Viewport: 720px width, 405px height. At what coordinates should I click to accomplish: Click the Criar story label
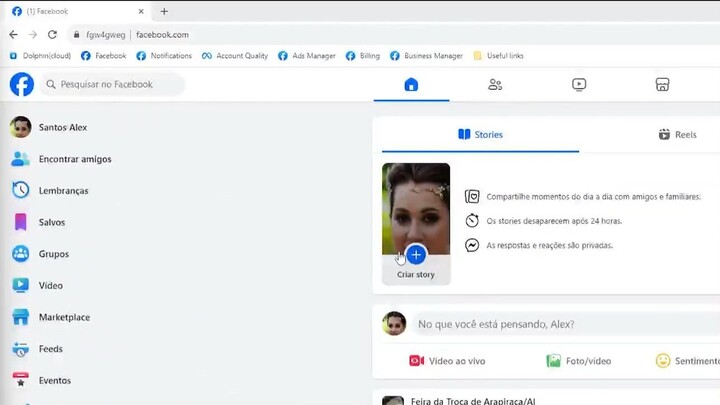point(416,275)
